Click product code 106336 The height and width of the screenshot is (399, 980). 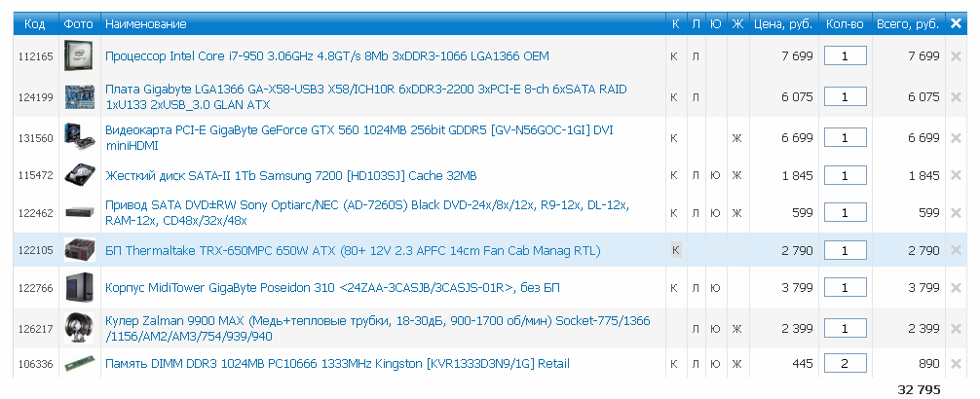36,364
